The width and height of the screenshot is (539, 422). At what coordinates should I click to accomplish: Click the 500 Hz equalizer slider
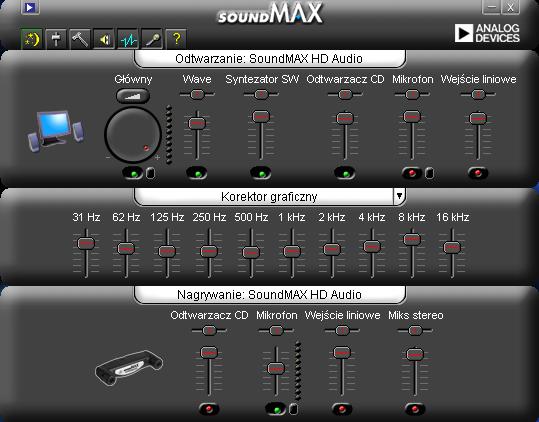tap(251, 254)
